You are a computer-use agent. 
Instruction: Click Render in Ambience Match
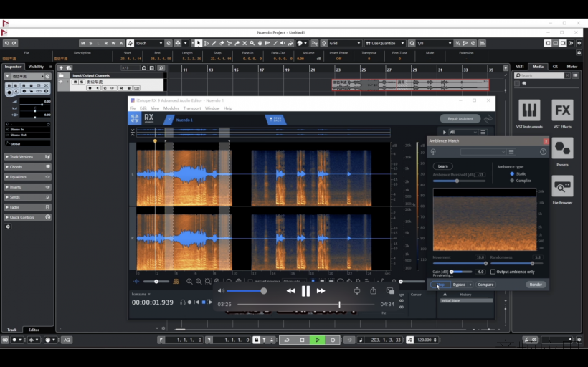tap(536, 285)
